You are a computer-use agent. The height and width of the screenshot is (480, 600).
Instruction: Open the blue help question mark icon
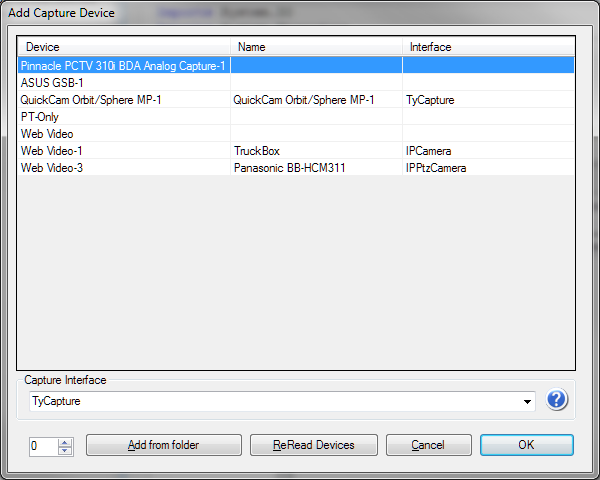(557, 400)
